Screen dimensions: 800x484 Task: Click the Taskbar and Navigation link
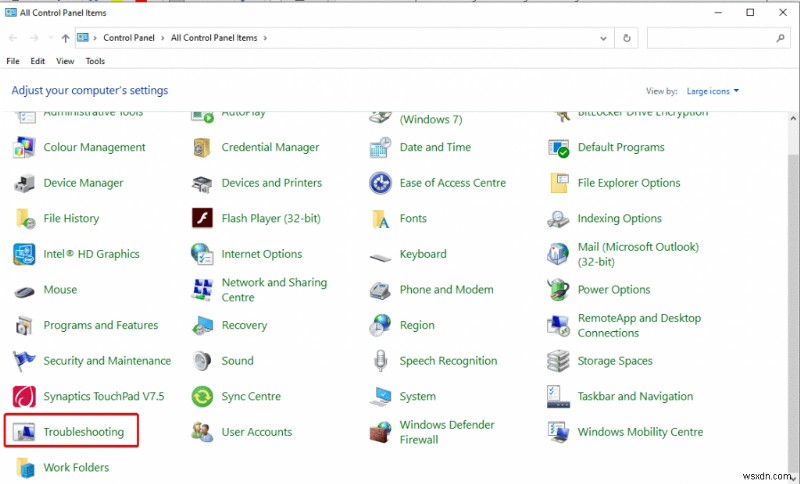tap(635, 396)
